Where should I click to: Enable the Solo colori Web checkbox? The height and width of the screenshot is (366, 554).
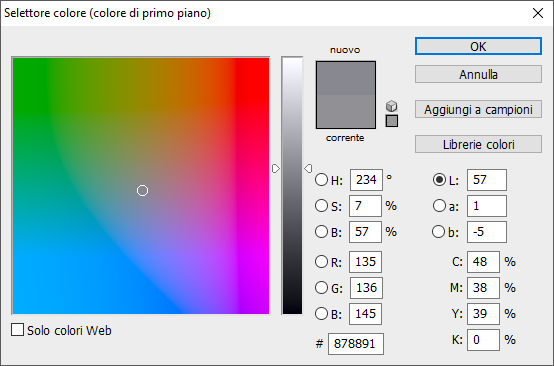point(17,330)
